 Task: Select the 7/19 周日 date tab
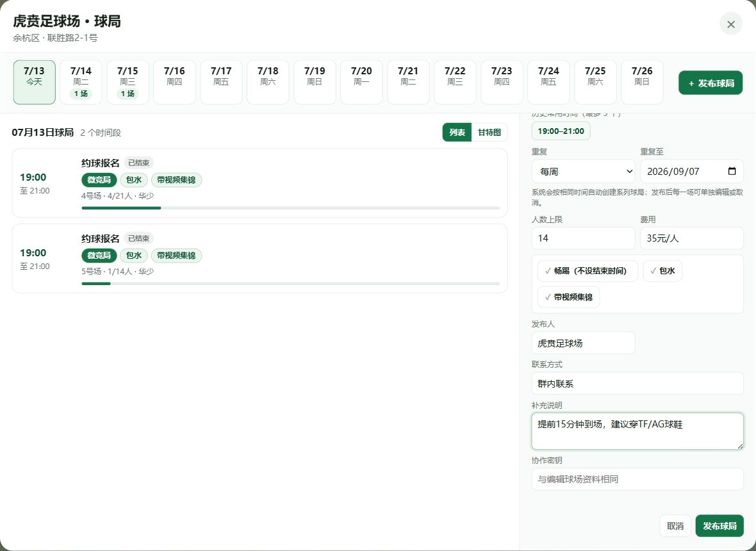[x=315, y=82]
